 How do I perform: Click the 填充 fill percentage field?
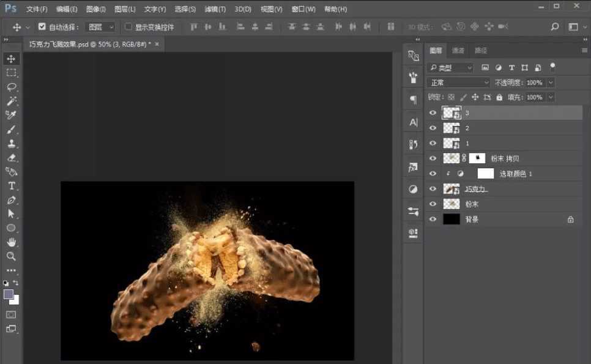tap(534, 97)
